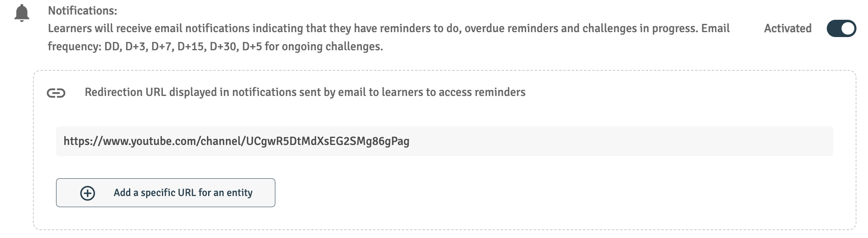Screen dimensions: 868x238
Task: Click the 'D+5 for ongoing challenges' text
Action: tap(312, 47)
